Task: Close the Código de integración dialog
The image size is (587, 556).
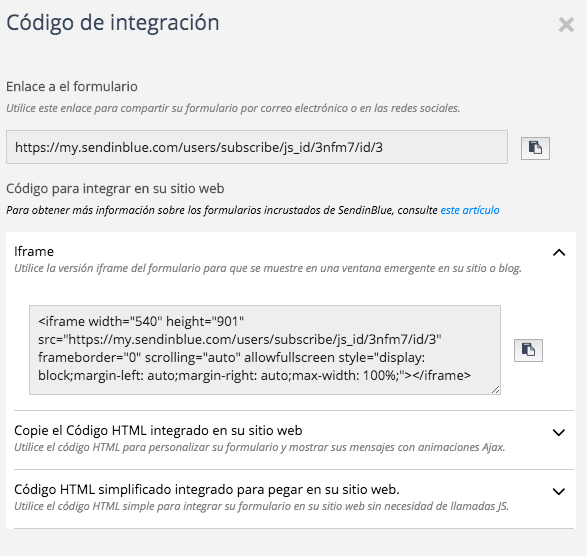Action: point(566,25)
